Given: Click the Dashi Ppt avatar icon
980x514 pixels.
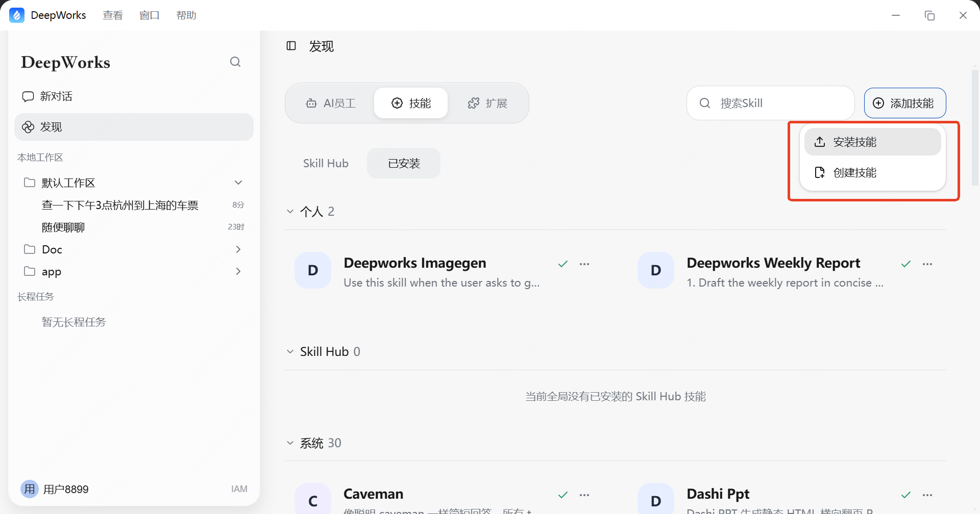Looking at the screenshot, I should click(656, 499).
